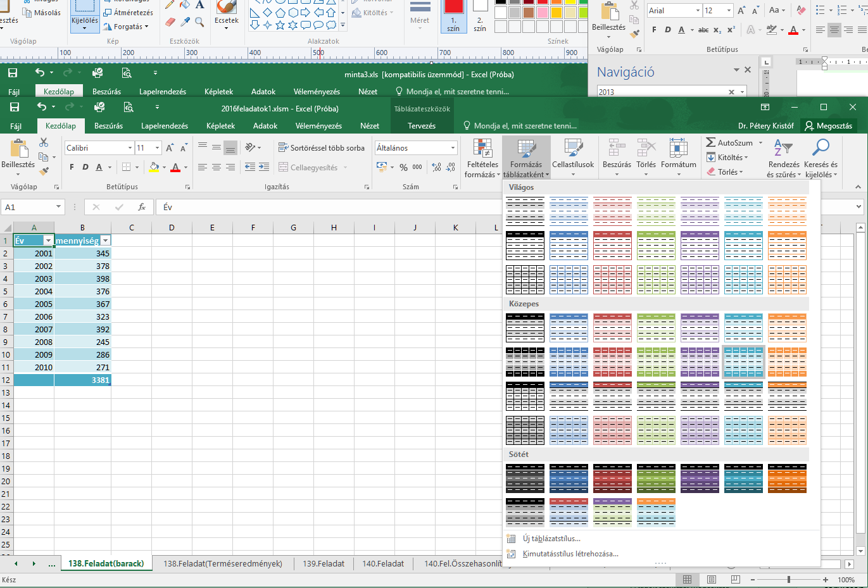Open Képletek tab in front Excel
Screen dimensions: 868x588
click(x=220, y=125)
